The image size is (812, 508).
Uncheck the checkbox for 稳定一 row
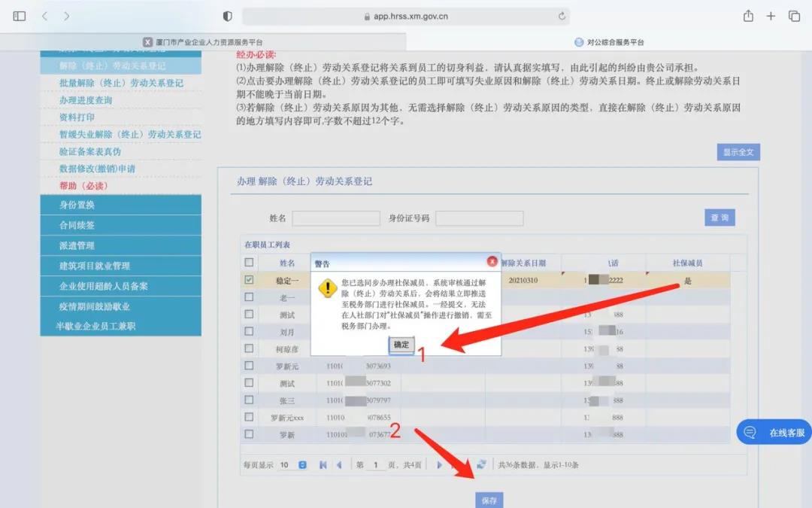click(249, 280)
